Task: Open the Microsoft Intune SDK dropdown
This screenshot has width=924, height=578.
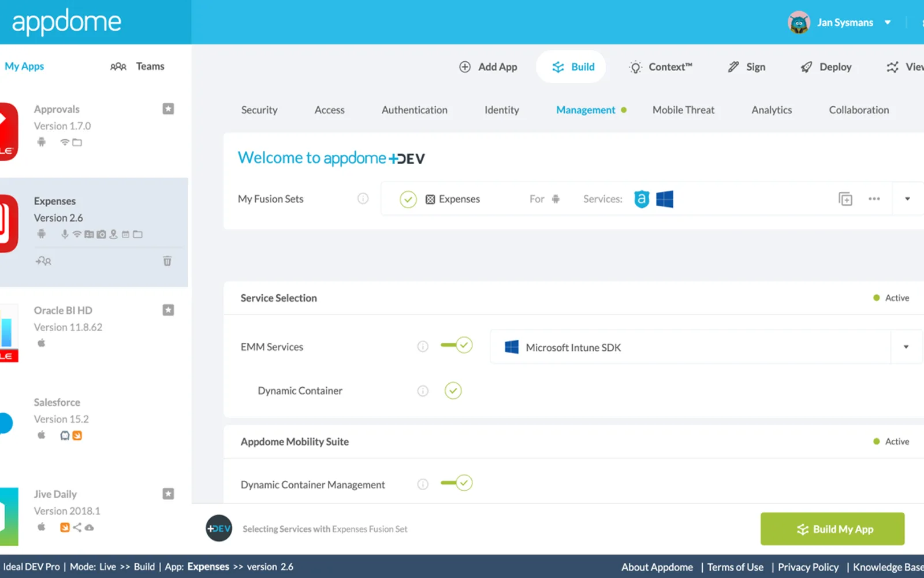Action: coord(906,347)
